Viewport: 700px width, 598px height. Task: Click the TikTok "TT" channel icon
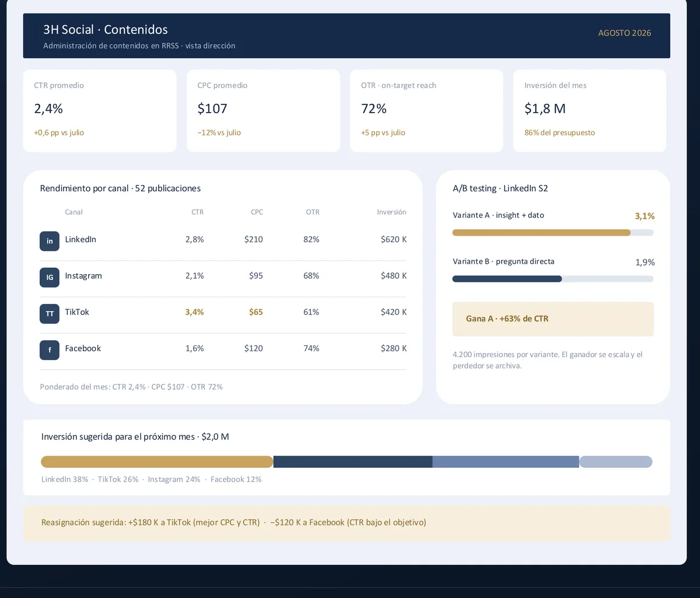(50, 313)
